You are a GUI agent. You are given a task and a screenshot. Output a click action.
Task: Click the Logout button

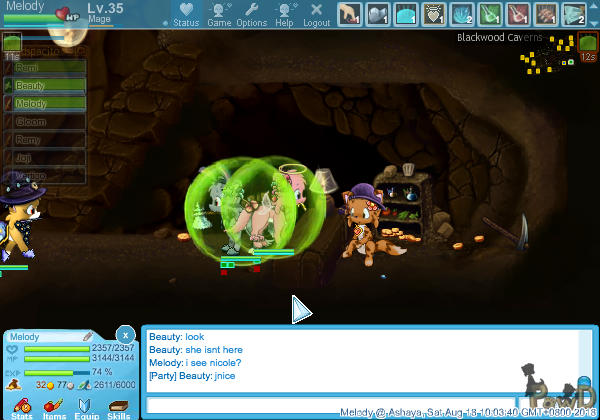click(316, 13)
